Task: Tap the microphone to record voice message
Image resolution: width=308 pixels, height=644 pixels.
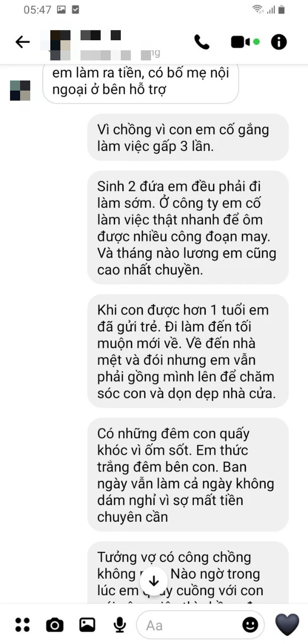Action: [x=119, y=625]
